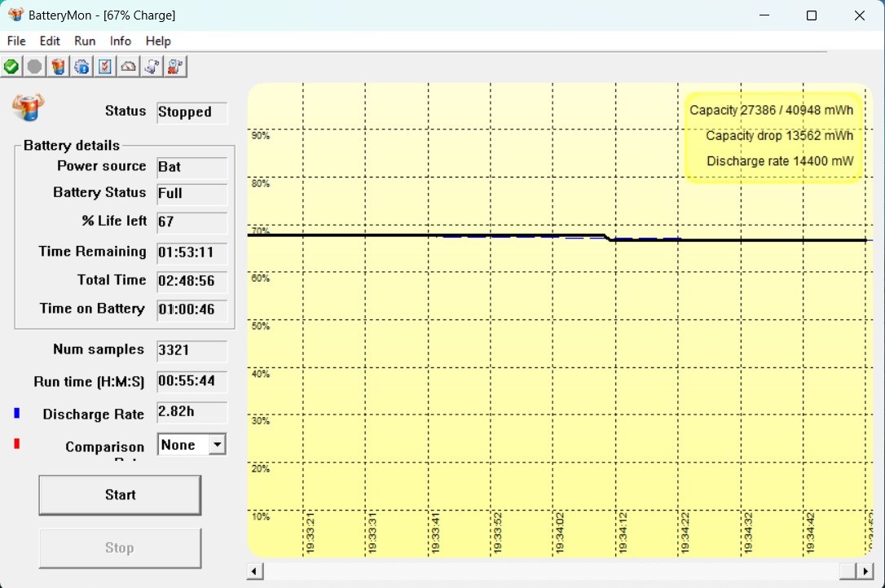This screenshot has width=885, height=588.
Task: Click the red Comparison Rate color marker
Action: (17, 444)
